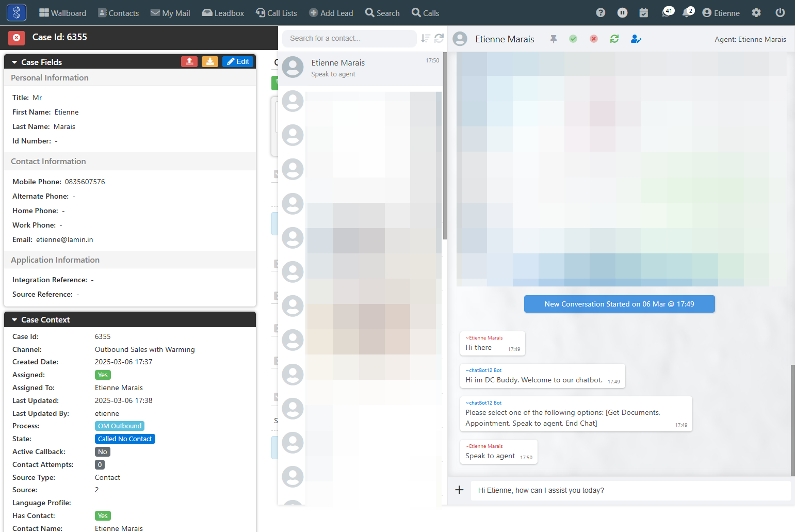Collapse the Case Fields panel
The width and height of the screenshot is (795, 532).
point(14,62)
